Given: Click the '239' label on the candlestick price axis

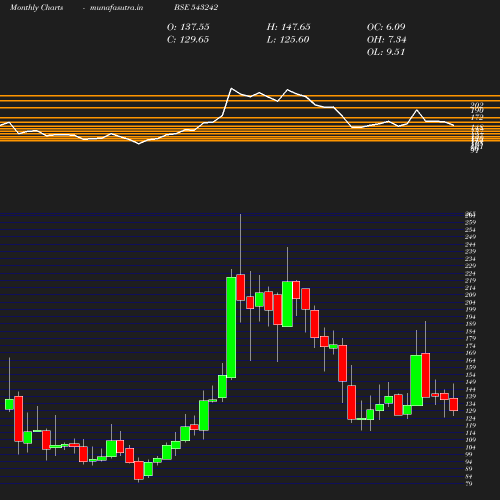Looking at the screenshot, I should (471, 251).
